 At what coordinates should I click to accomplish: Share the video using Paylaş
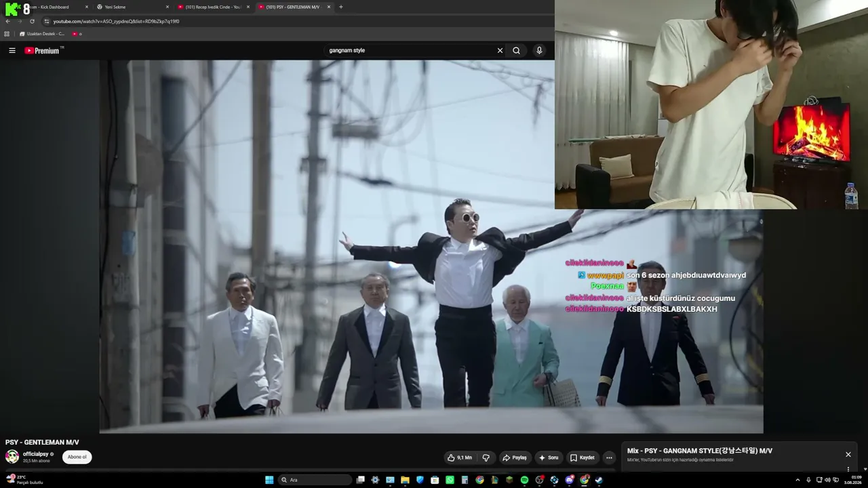click(514, 457)
